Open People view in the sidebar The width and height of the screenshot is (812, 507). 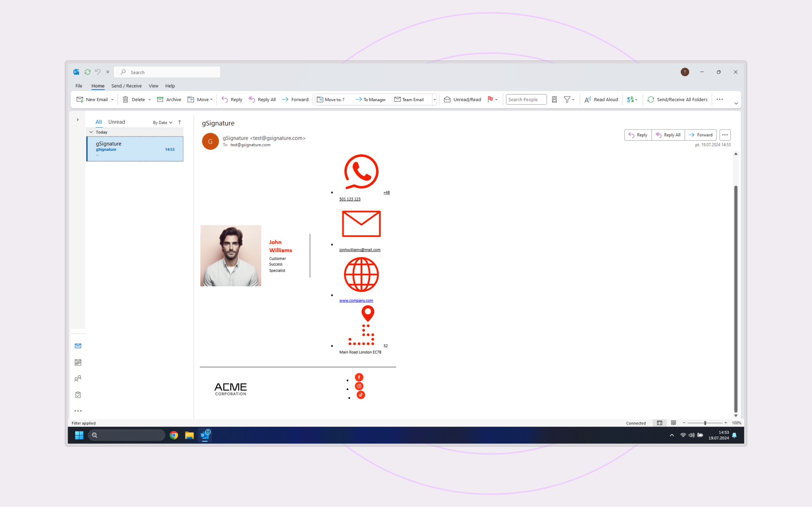78,378
